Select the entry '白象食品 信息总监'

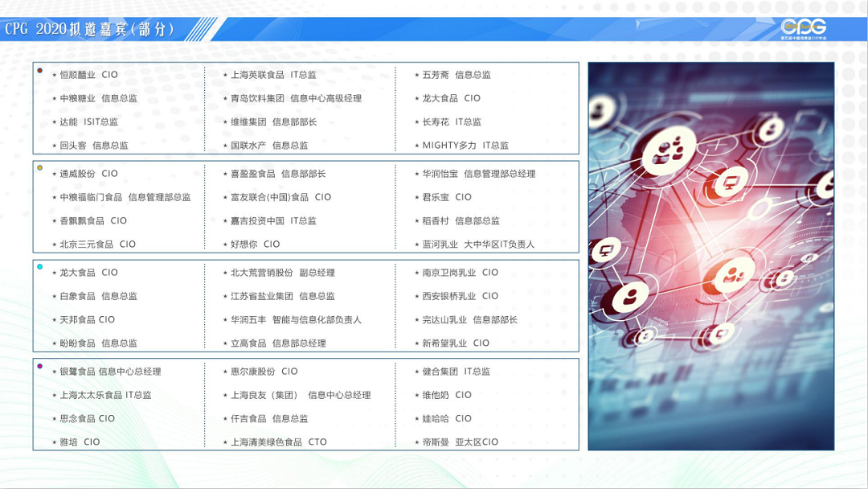coord(98,296)
